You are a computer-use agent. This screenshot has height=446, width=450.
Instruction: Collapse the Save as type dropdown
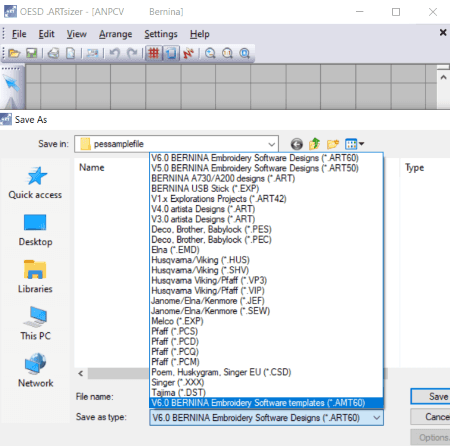376,418
